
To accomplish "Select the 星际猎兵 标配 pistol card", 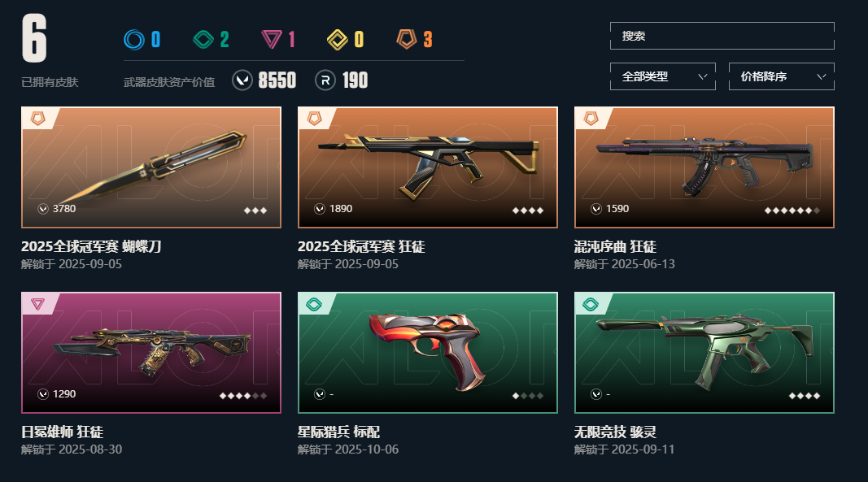I will [427, 353].
